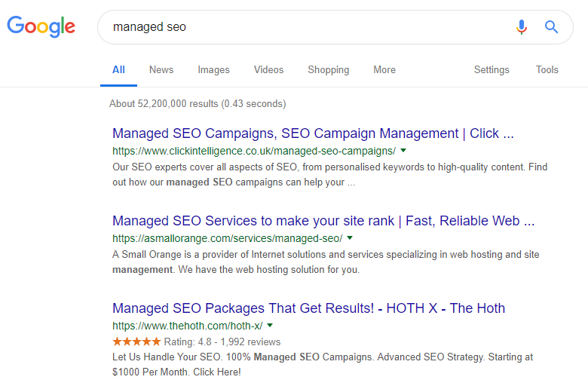Click snippet 'Let Us Handle Your SEO'
This screenshot has width=588, height=389.
coord(323,364)
